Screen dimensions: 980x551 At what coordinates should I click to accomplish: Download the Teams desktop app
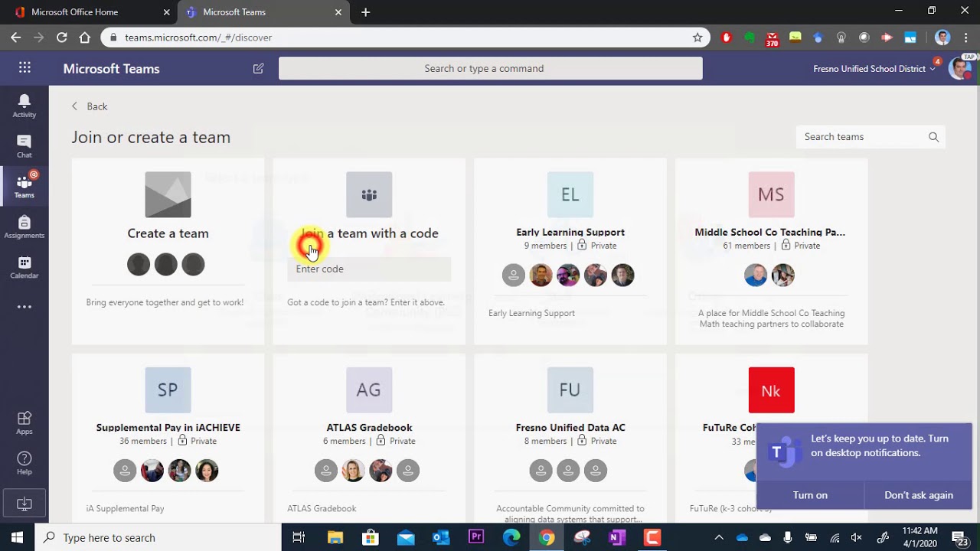[x=24, y=504]
